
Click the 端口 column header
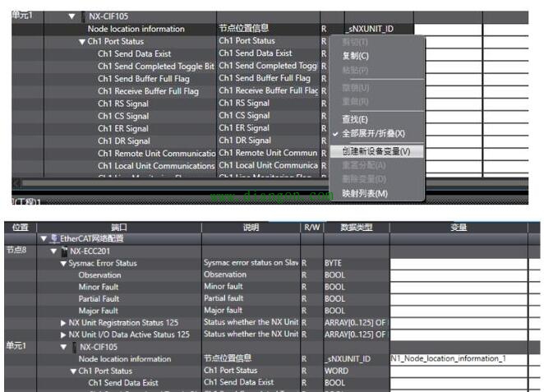pyautogui.click(x=118, y=227)
